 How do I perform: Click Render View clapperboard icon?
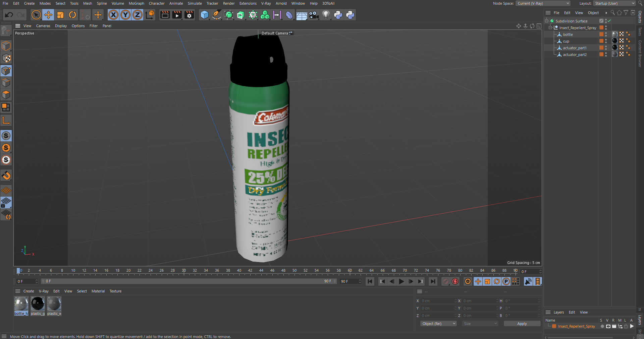(x=165, y=15)
